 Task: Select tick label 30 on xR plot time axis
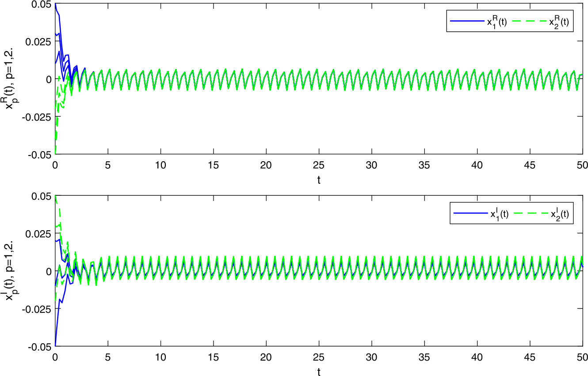coord(372,164)
